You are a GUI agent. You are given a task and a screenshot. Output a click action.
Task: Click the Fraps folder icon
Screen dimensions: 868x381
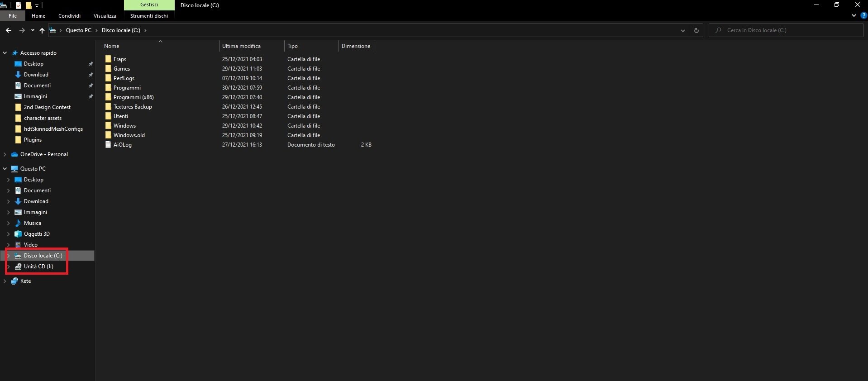[108, 59]
